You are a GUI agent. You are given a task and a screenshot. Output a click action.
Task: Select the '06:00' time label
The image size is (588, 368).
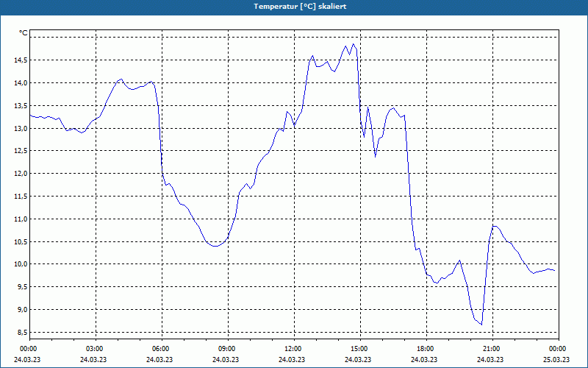click(x=160, y=349)
